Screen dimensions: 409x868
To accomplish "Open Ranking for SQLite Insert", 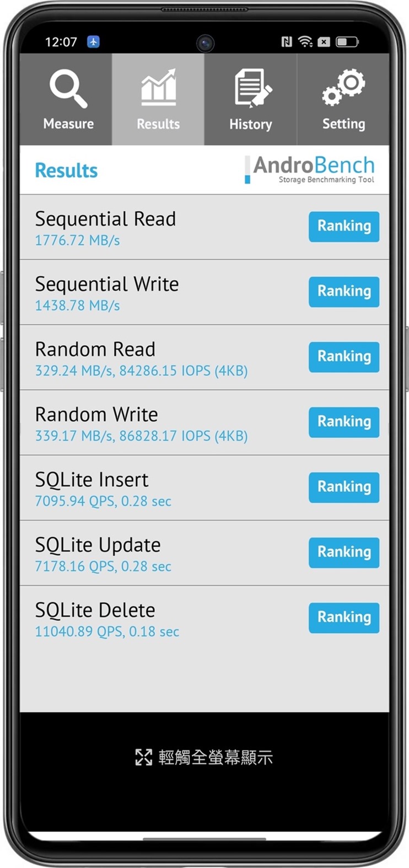I will [x=344, y=487].
